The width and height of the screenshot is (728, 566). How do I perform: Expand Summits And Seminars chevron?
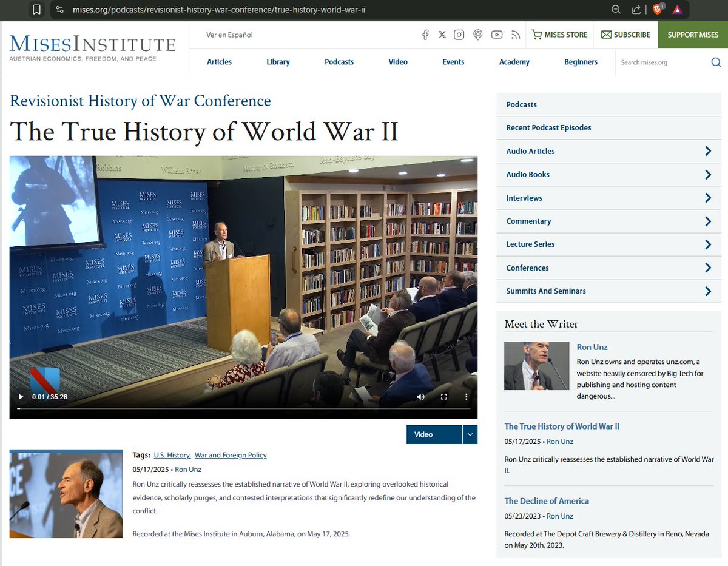point(708,291)
